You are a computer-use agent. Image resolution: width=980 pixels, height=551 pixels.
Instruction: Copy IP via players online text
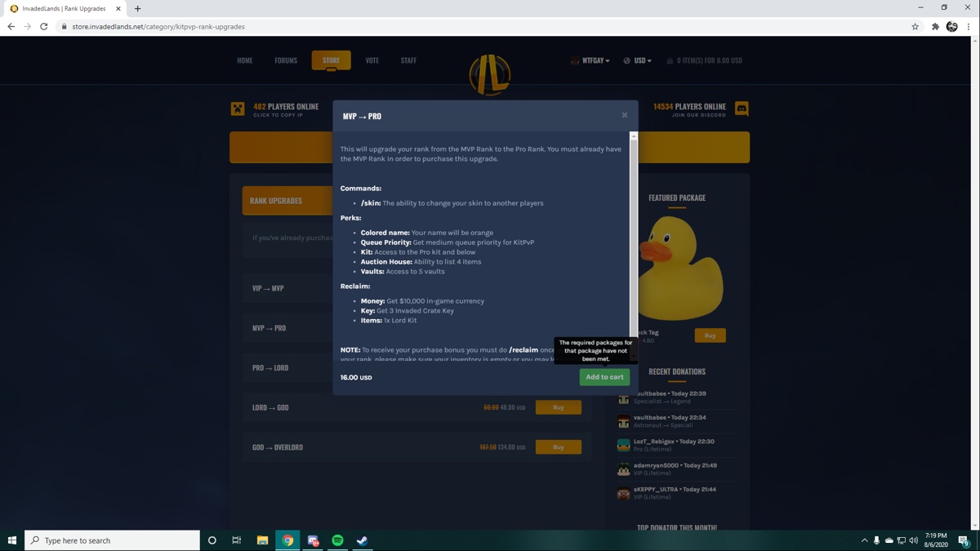point(286,109)
